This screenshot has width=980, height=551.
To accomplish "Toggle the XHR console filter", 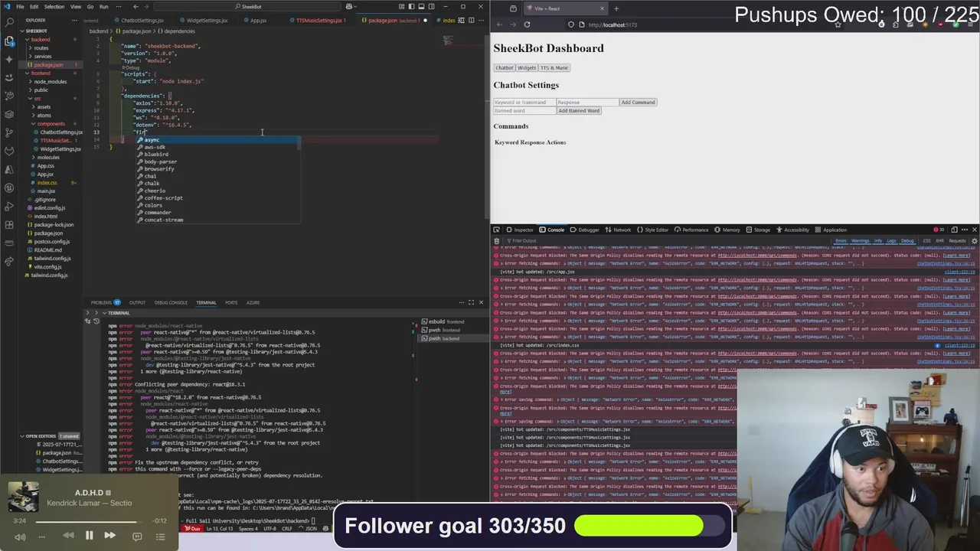I will tap(939, 240).
